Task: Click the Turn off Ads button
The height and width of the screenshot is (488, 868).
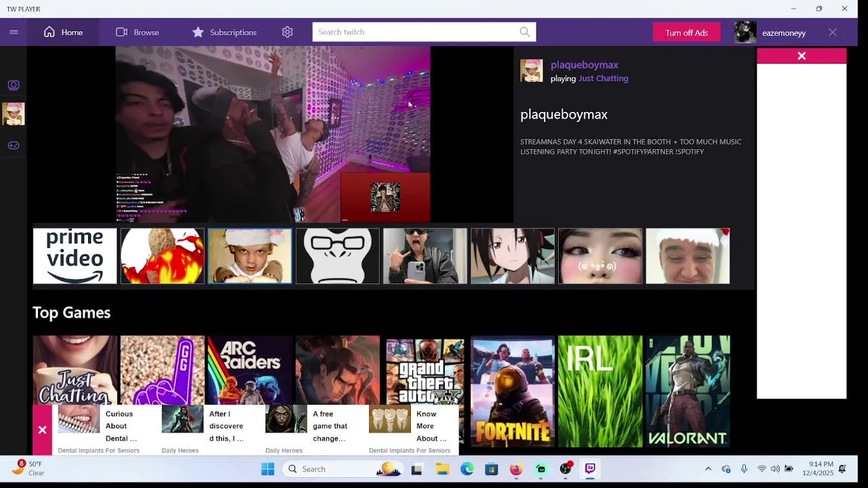Action: click(x=686, y=33)
